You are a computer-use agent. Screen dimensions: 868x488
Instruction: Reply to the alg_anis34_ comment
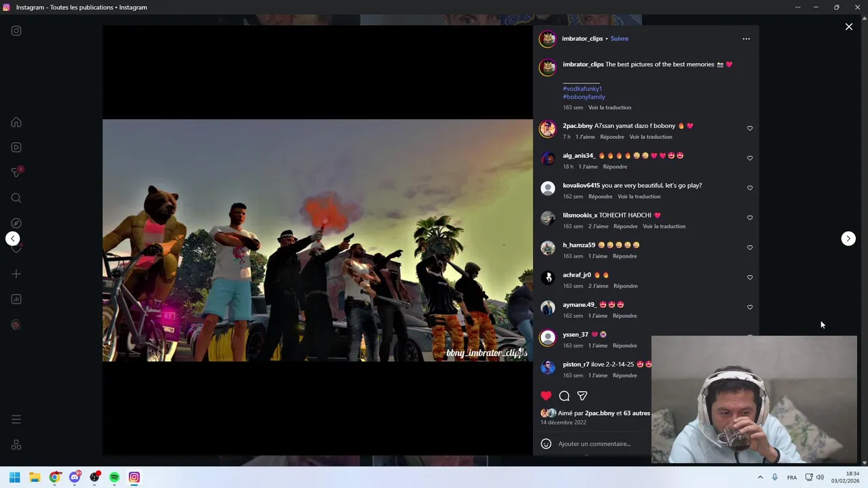pos(615,167)
